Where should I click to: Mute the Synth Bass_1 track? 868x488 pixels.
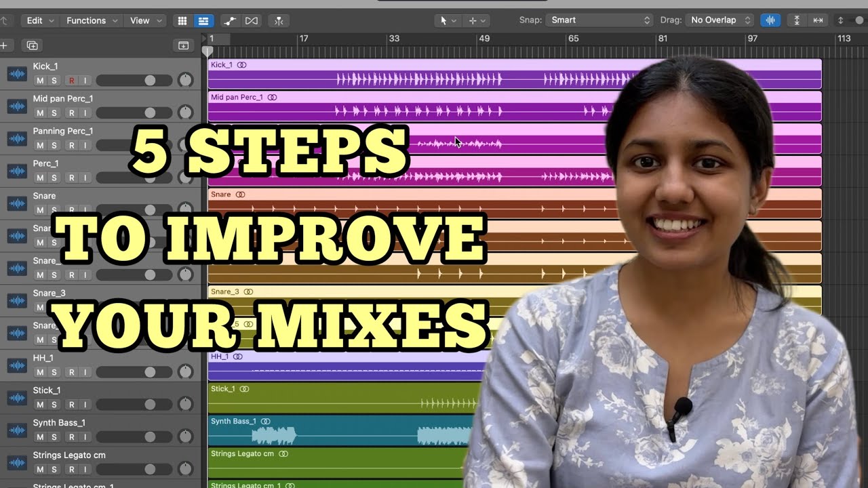coord(40,438)
